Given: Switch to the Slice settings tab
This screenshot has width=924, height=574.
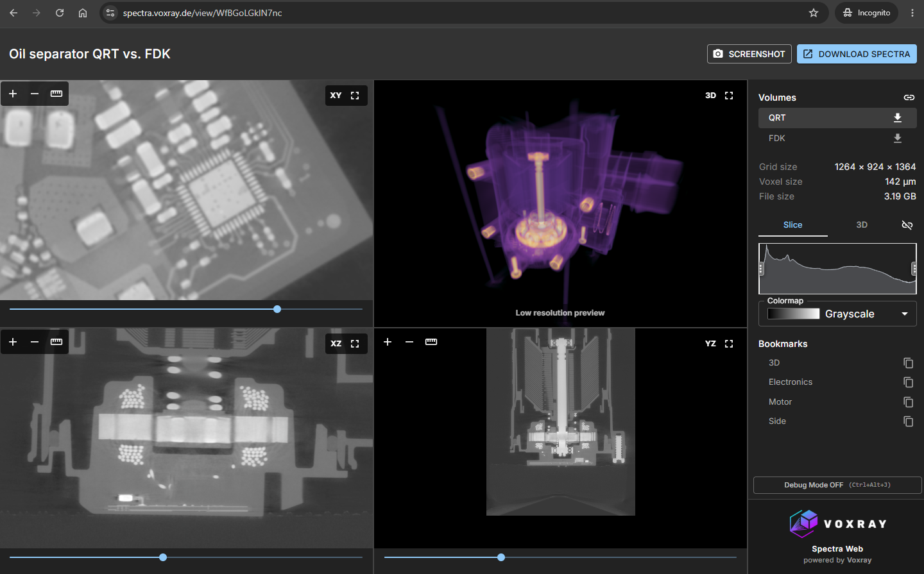Looking at the screenshot, I should [x=792, y=225].
